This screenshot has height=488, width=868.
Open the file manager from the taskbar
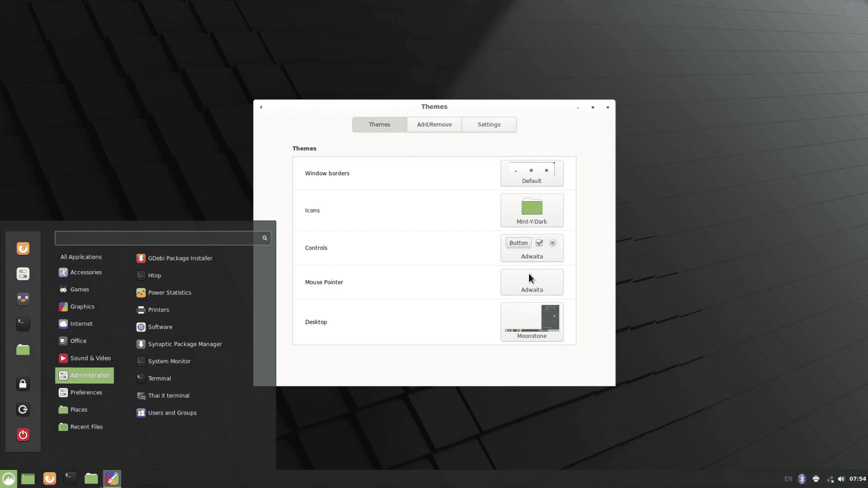pos(91,478)
